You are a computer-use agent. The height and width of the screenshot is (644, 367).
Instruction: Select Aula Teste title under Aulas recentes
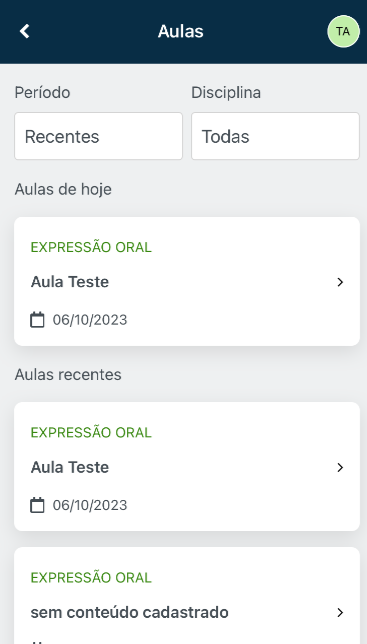70,467
